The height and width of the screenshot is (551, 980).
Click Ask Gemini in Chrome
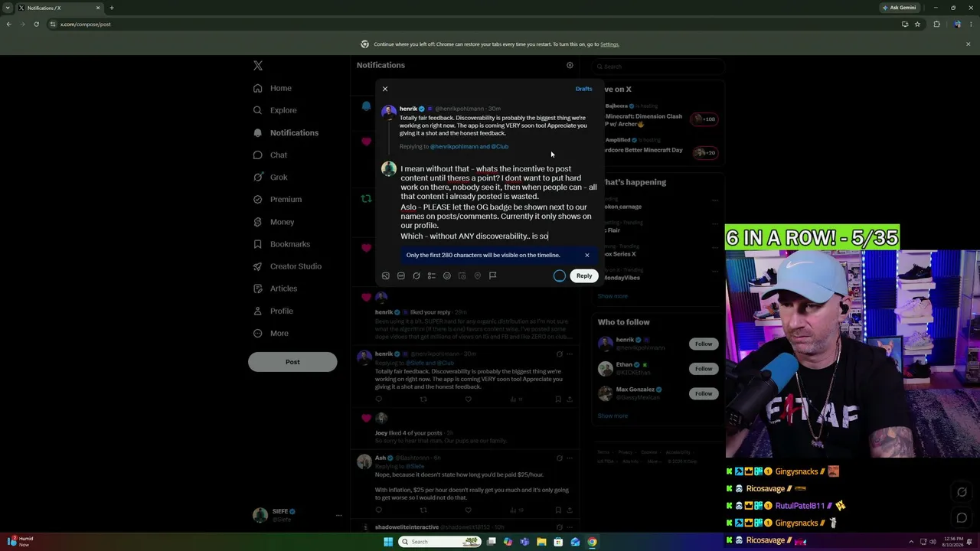899,8
